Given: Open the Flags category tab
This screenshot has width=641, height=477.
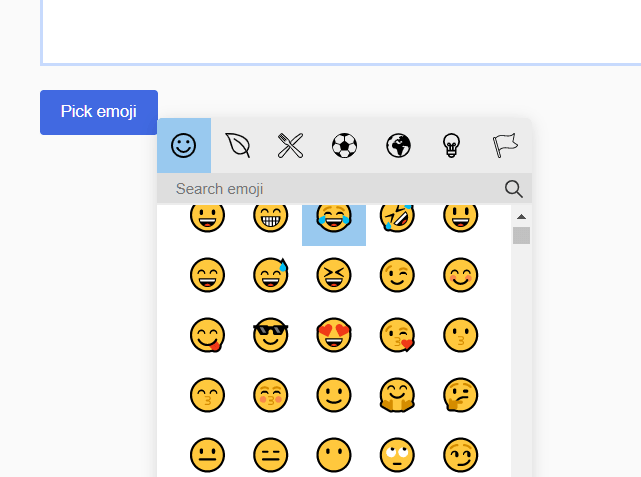Looking at the screenshot, I should (505, 146).
